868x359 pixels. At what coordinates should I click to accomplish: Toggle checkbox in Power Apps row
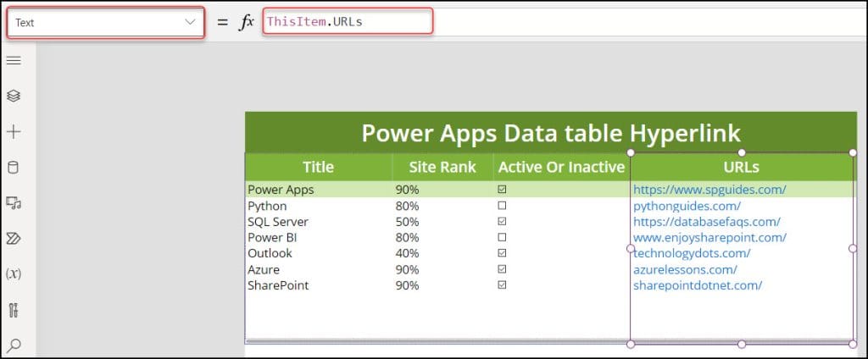point(502,189)
